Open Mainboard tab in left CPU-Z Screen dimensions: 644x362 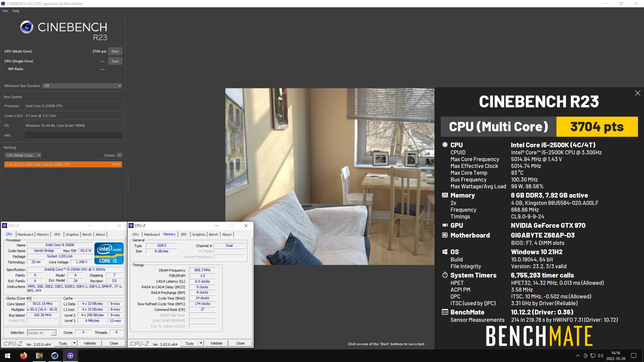[x=25, y=234]
